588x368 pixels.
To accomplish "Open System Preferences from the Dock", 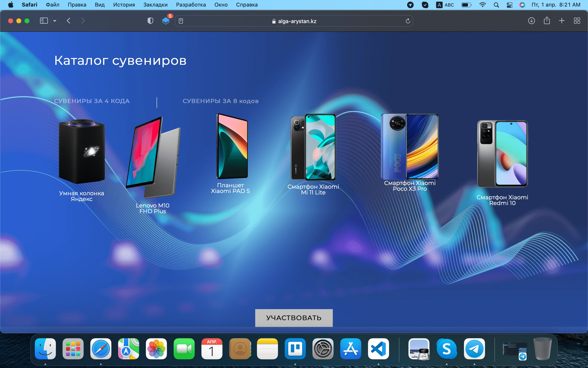I will click(323, 349).
